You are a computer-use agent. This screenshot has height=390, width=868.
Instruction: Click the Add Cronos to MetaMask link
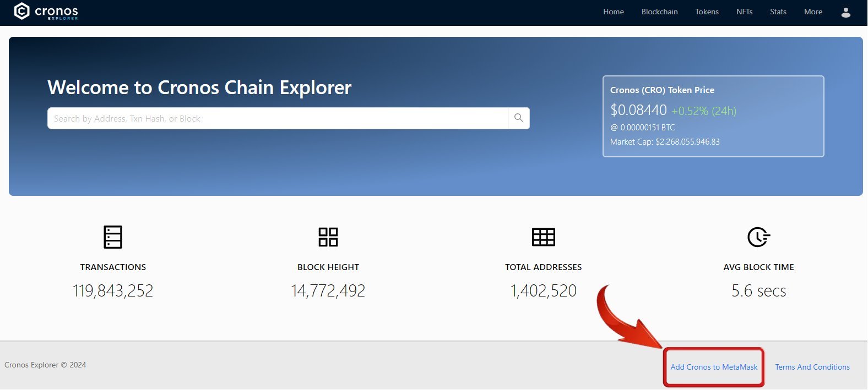pyautogui.click(x=714, y=367)
